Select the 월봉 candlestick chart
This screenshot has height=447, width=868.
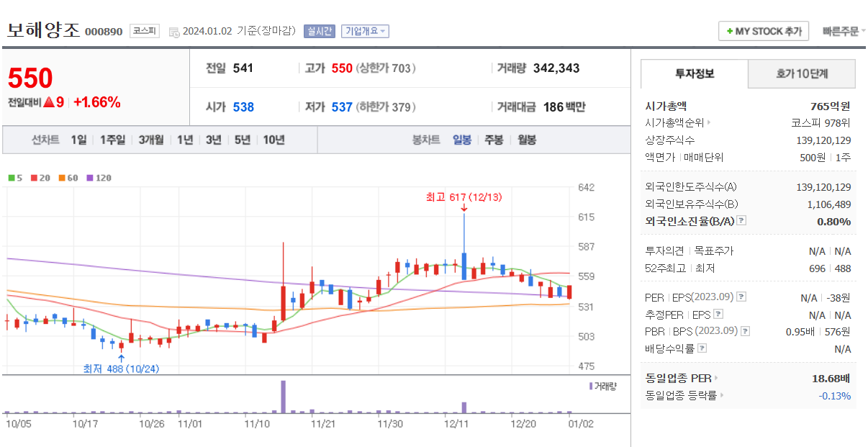(527, 140)
